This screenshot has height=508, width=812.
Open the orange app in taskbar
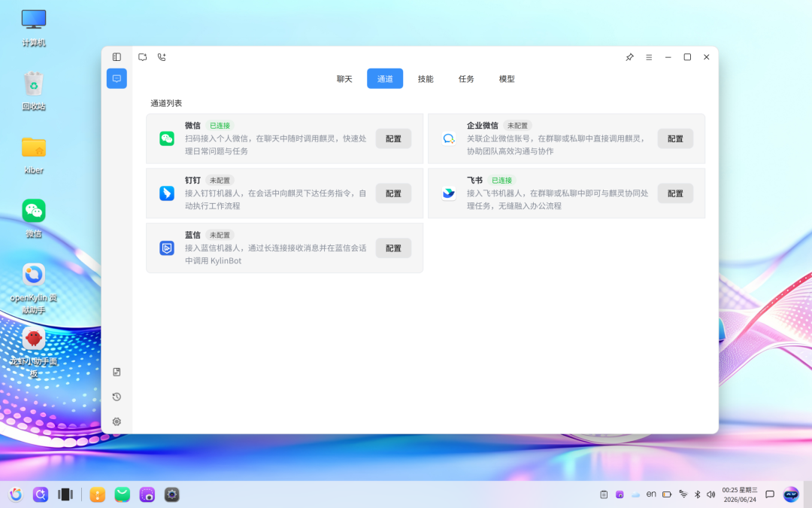97,494
